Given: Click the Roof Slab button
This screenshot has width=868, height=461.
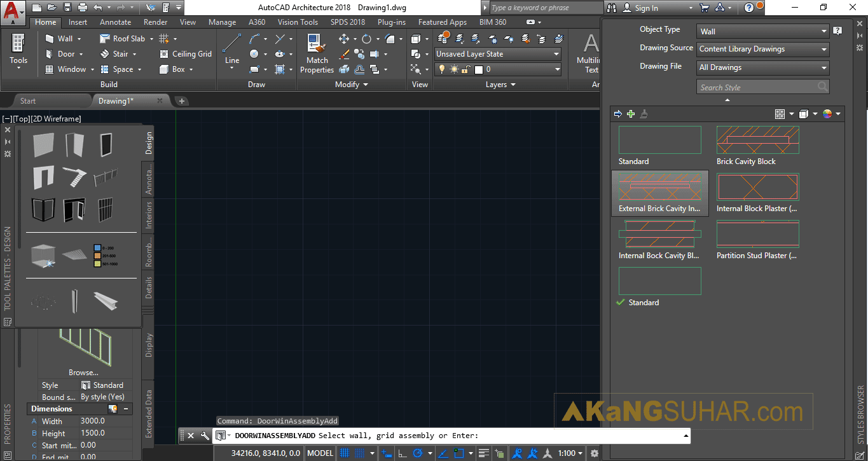Looking at the screenshot, I should [x=122, y=39].
